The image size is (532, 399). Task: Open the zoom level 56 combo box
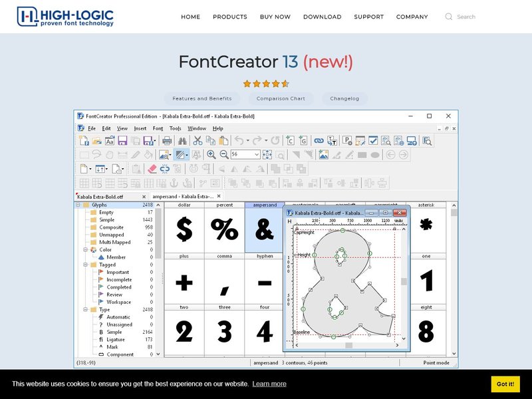point(245,155)
